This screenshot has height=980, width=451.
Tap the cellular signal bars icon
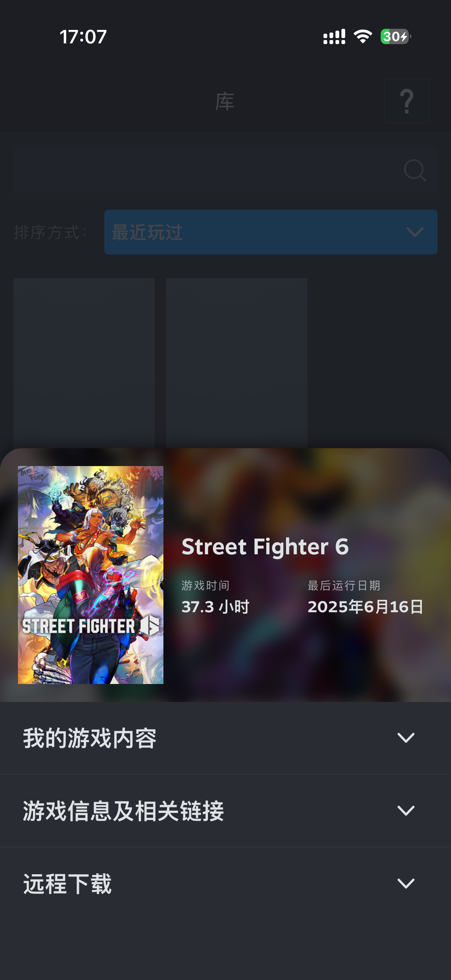click(x=334, y=37)
